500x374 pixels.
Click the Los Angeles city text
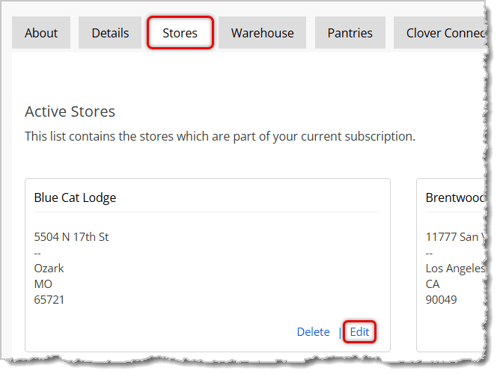click(x=455, y=268)
